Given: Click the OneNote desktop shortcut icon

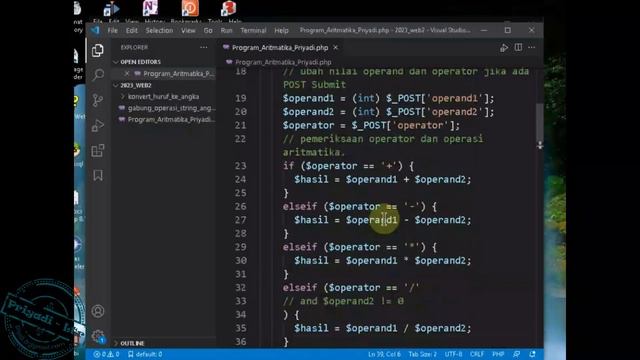Looking at the screenshot, I should (150, 8).
